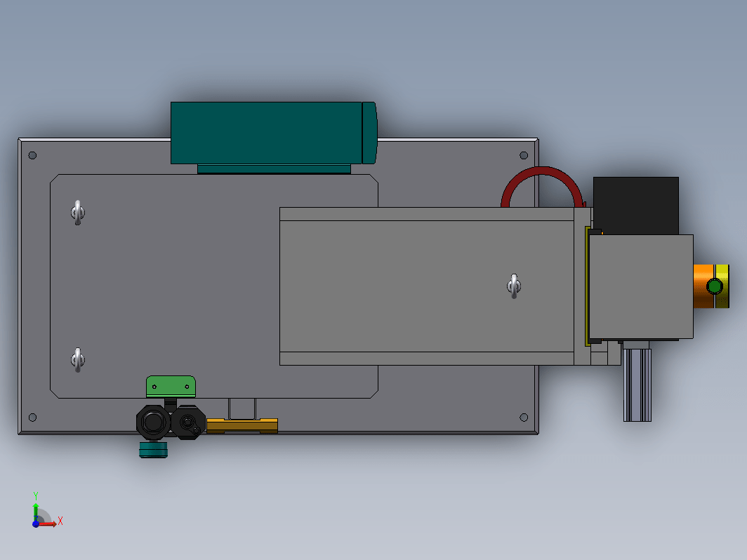Click the base plate hole nearest the red hose
This screenshot has height=560, width=747.
pyautogui.click(x=524, y=155)
